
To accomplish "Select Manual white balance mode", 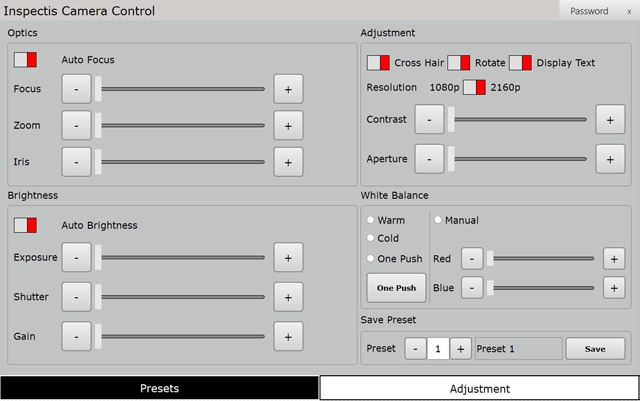I will click(438, 220).
